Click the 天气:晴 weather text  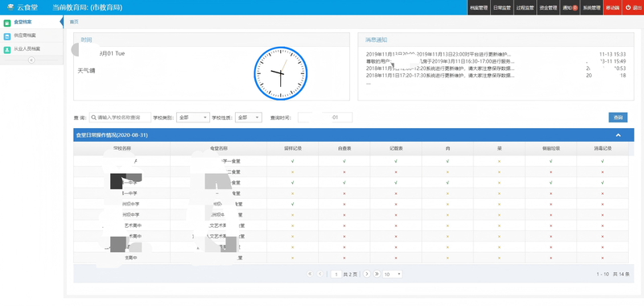[86, 71]
